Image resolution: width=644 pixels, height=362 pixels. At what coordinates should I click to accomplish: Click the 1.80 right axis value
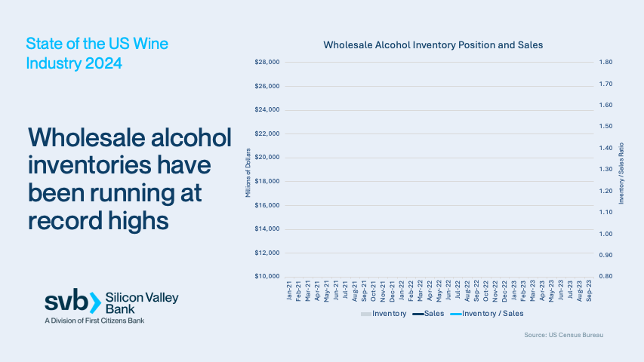pos(605,63)
